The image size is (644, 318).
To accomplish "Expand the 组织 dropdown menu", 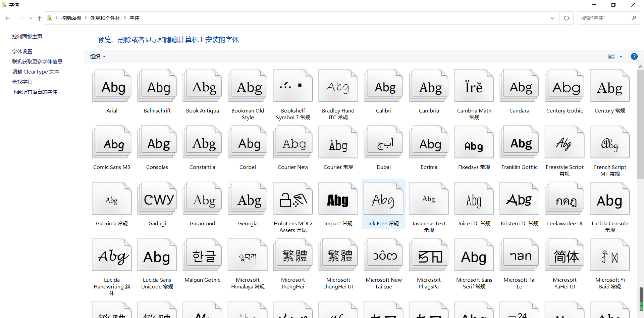I will tap(98, 56).
